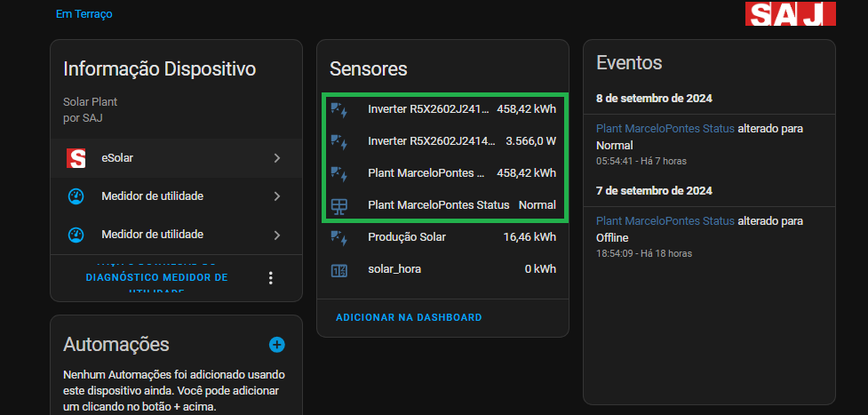
Task: Click the Em Terraço area link
Action: tap(84, 14)
